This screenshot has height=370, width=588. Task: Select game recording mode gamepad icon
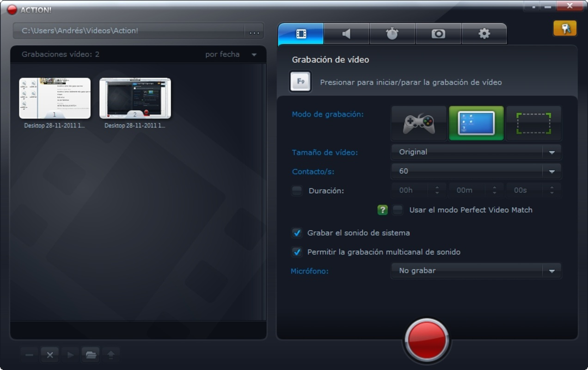(x=419, y=123)
